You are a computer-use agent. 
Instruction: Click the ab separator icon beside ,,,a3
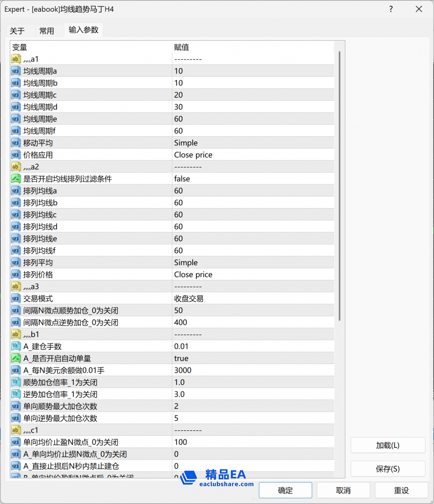(x=15, y=286)
